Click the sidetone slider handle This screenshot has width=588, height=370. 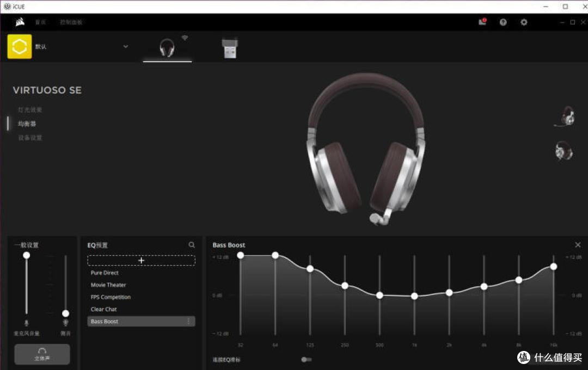(x=66, y=313)
